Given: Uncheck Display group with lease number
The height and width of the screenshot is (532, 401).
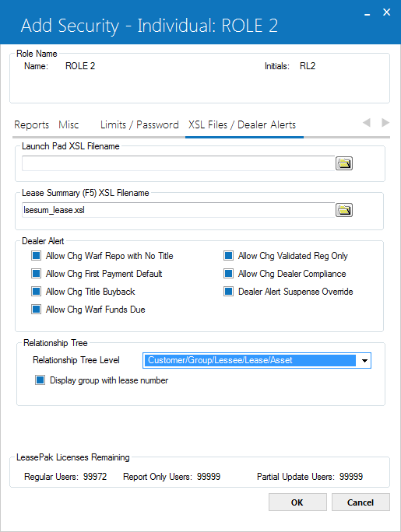Looking at the screenshot, I should 40,380.
